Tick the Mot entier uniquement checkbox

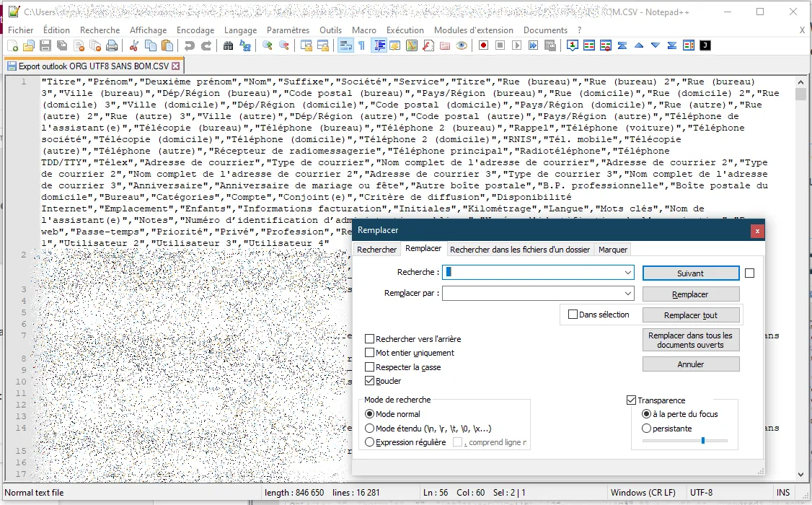pos(369,353)
